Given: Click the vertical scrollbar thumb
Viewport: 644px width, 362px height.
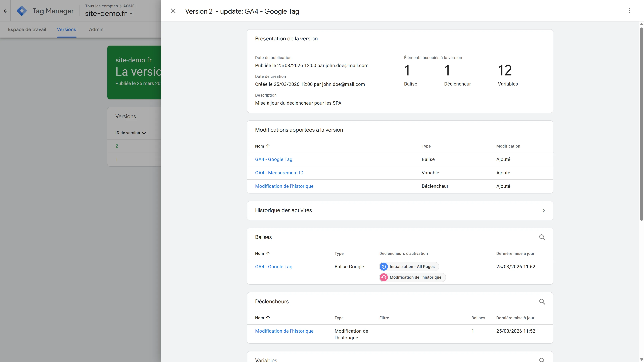Looking at the screenshot, I should point(641,124).
